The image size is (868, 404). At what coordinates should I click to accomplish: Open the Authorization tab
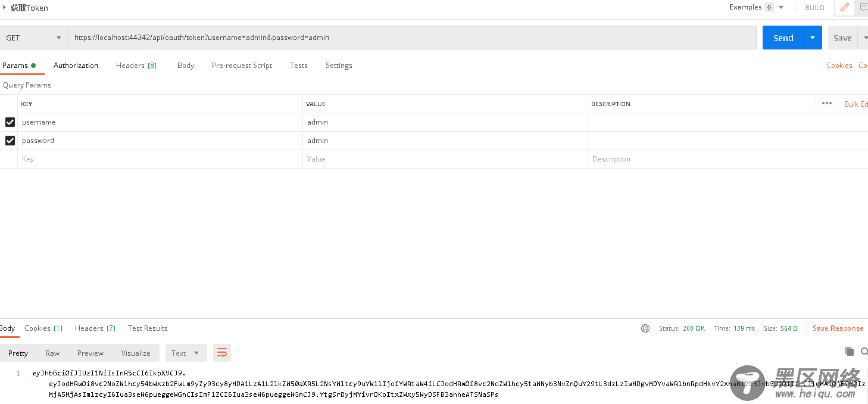click(76, 66)
